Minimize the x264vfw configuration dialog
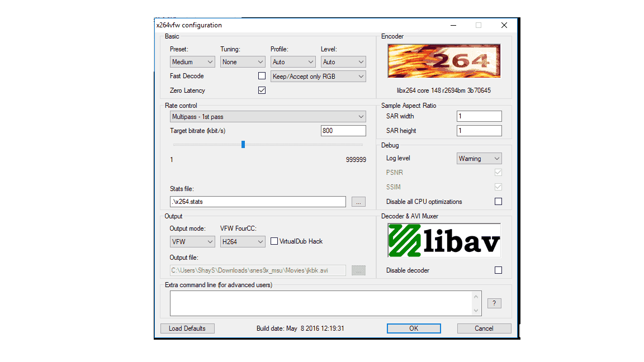The height and width of the screenshot is (362, 644). (453, 25)
